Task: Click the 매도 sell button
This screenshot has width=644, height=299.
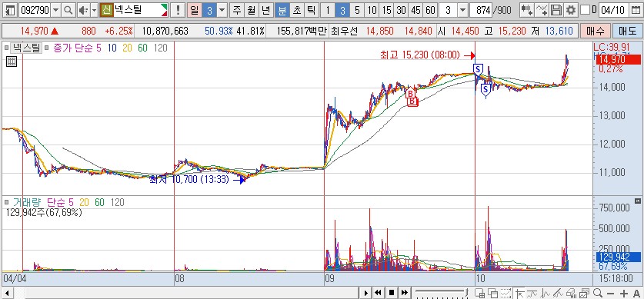Action: point(627,30)
